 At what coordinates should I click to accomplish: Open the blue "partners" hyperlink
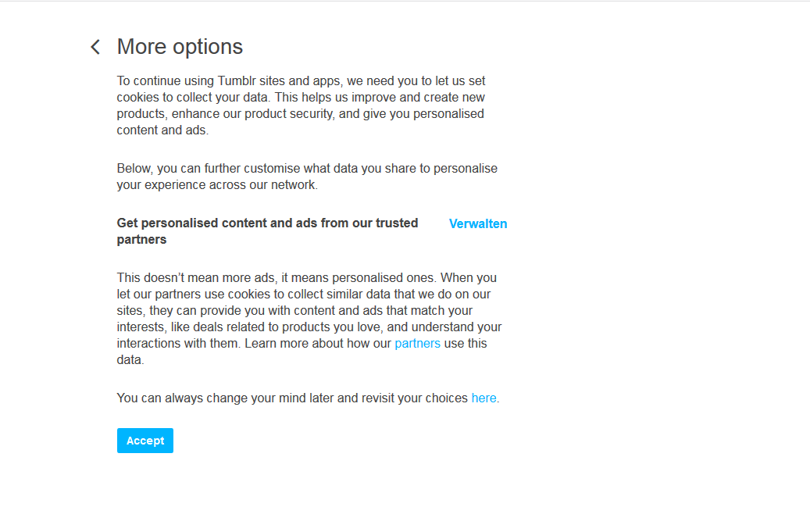pyautogui.click(x=417, y=343)
